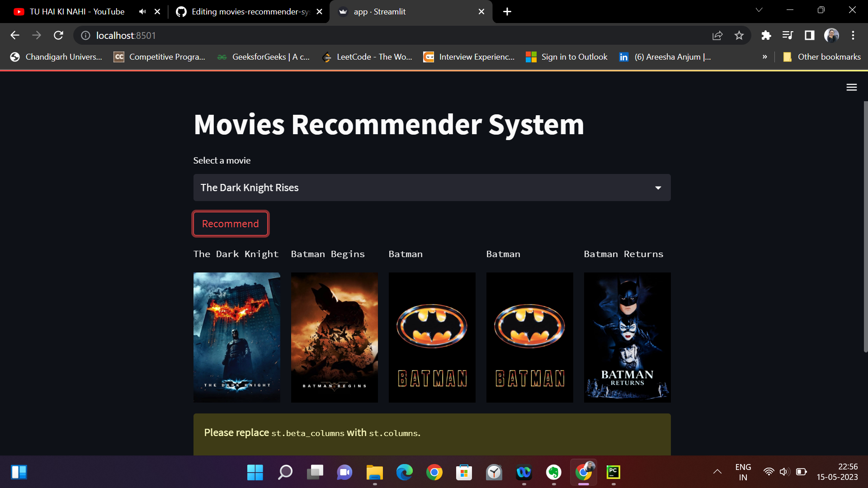
Task: Expand the overflow bookmarks chevron
Action: (x=765, y=57)
